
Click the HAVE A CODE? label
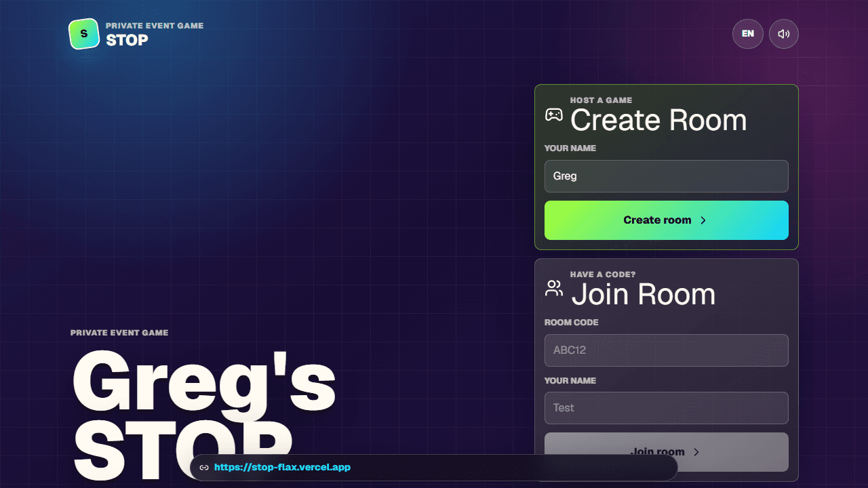[603, 274]
